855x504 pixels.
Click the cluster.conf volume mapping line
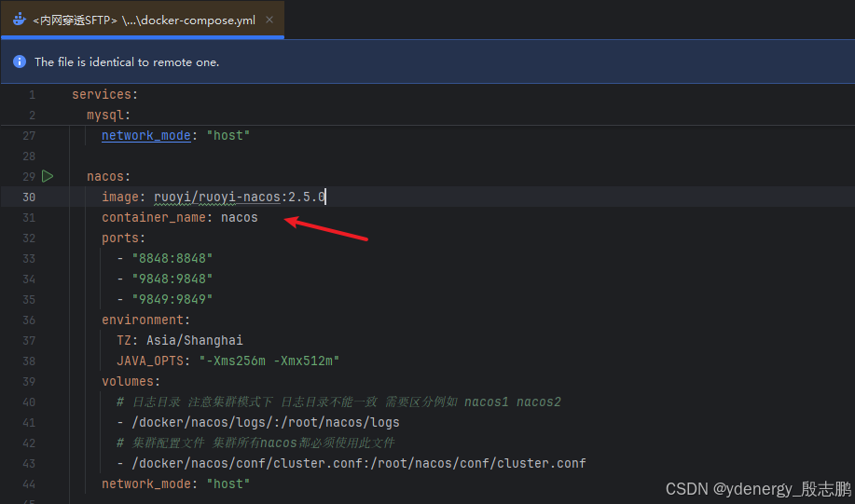(358, 463)
